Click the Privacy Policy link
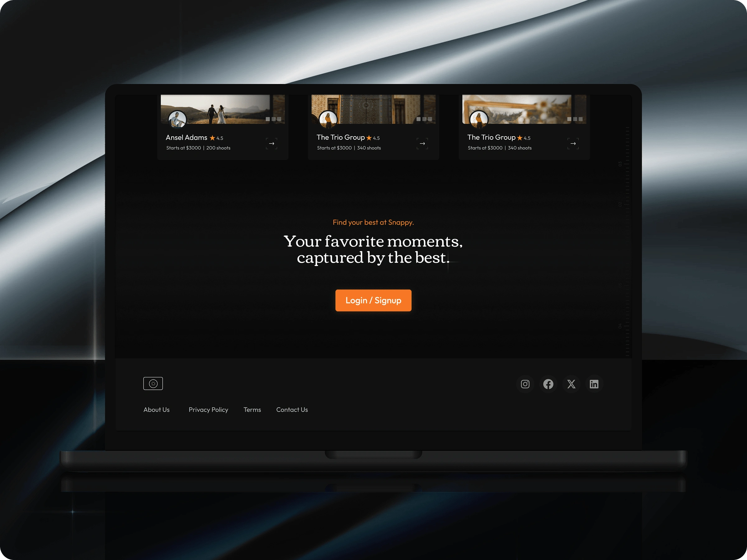Viewport: 747px width, 560px height. click(x=208, y=409)
